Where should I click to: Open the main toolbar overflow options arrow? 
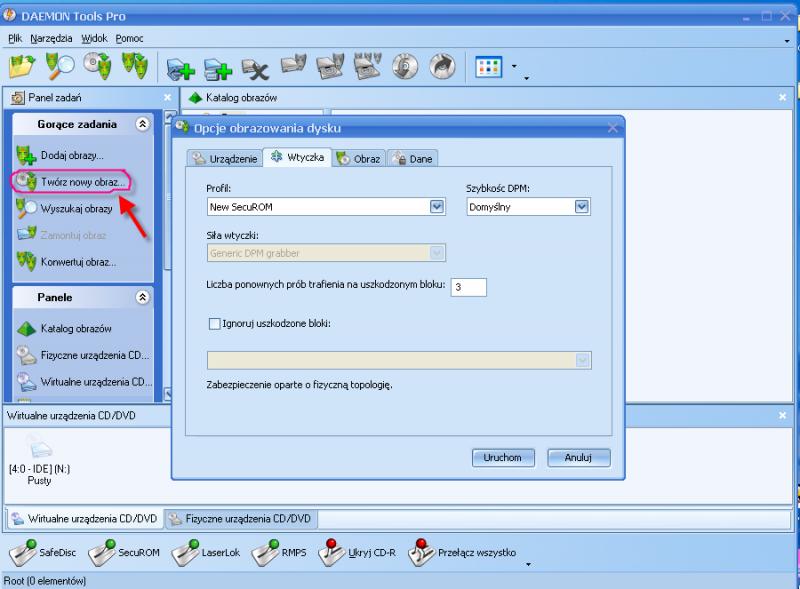pos(527,78)
